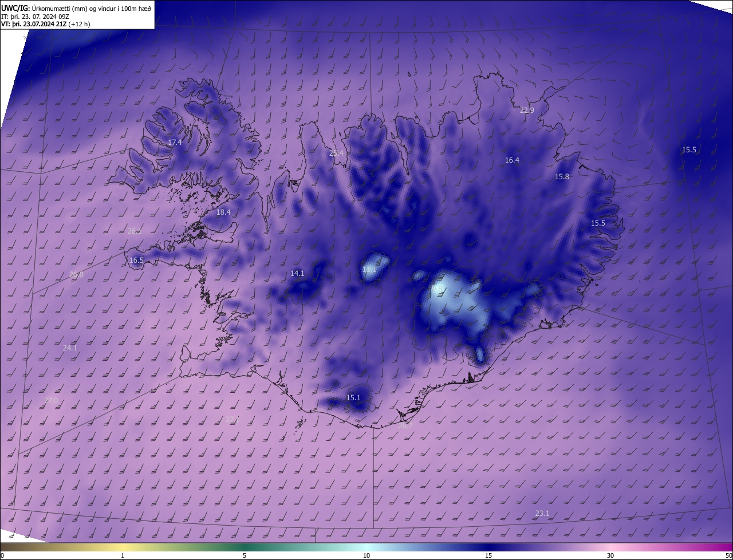
Task: Select the 26.0 value label
Action: point(76,274)
